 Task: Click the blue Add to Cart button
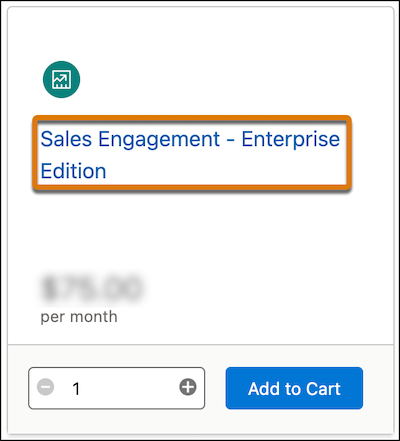pos(294,388)
